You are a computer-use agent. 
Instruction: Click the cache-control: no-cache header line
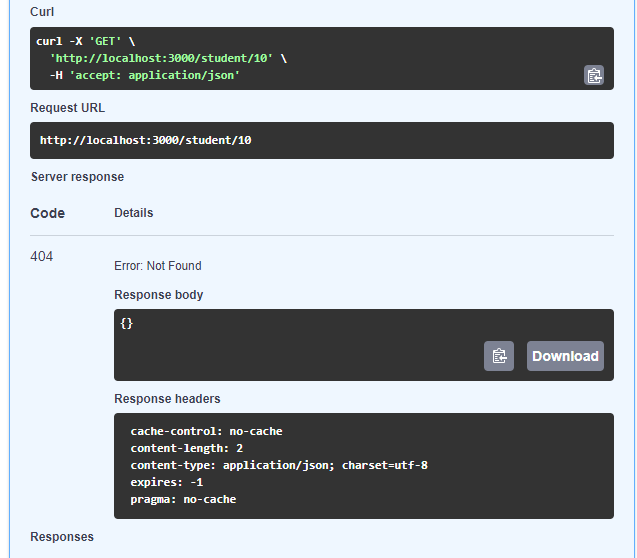point(206,431)
